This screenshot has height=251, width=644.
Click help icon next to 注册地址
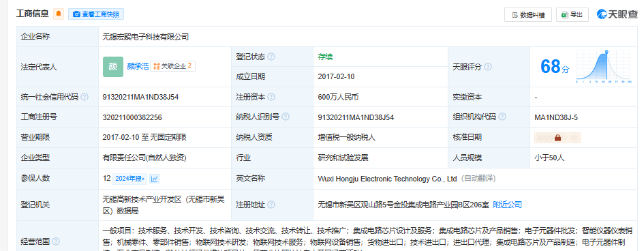tap(271, 205)
